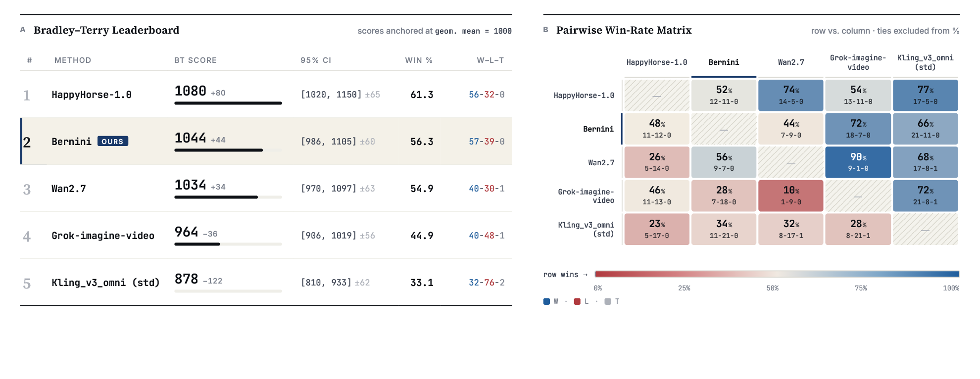This screenshot has height=379, width=980.
Task: Select the Grok-imagine-video column header in matrix
Action: (x=858, y=62)
